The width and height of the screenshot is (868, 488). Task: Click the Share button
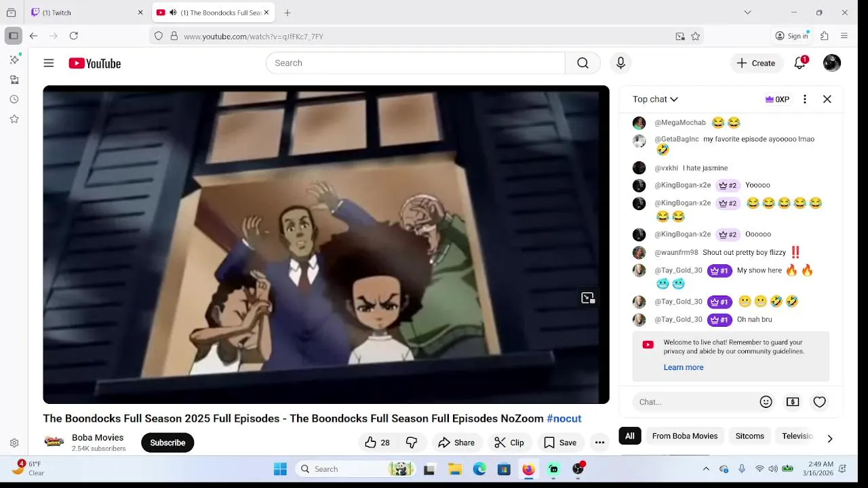[x=456, y=443]
